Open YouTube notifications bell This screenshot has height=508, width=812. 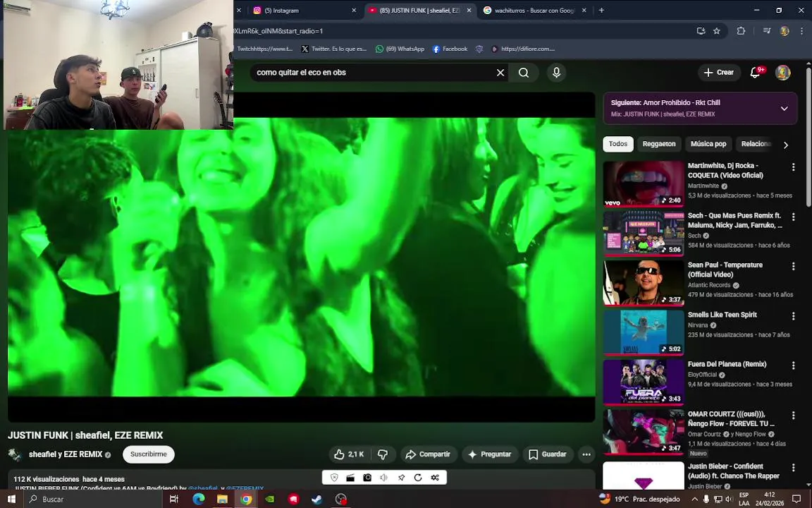coord(756,73)
